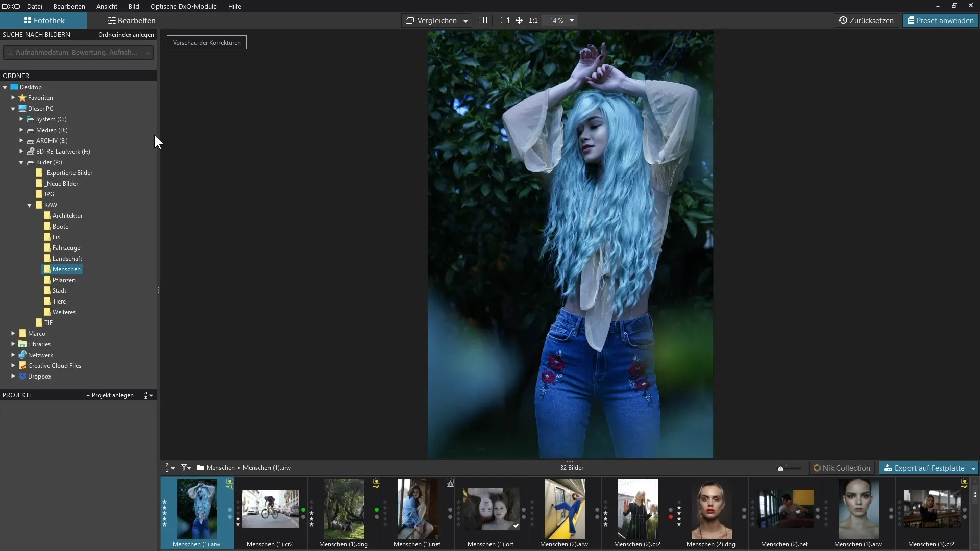This screenshot has height=551, width=980.
Task: Click the Zurücksetzen button
Action: 866,20
